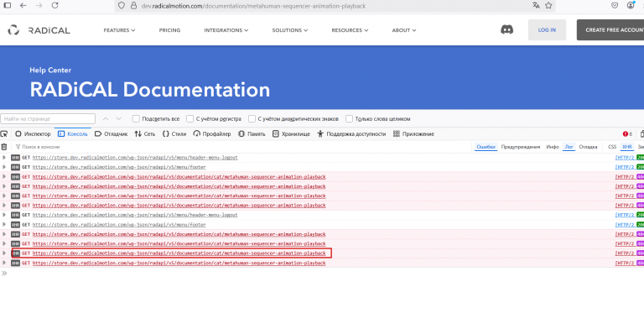The height and width of the screenshot is (329, 644).
Task: Open the Firefox account icon
Action: point(631,5)
